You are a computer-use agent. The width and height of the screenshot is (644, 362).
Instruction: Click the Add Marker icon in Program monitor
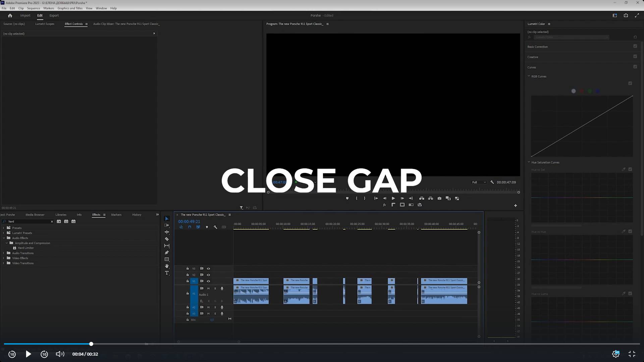coord(347,198)
